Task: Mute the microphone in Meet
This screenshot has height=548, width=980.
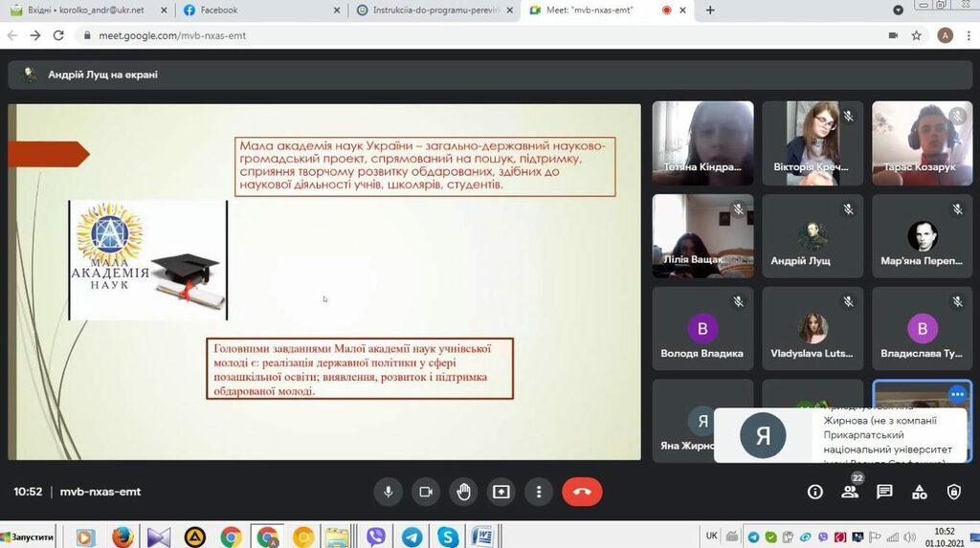Action: [388, 492]
